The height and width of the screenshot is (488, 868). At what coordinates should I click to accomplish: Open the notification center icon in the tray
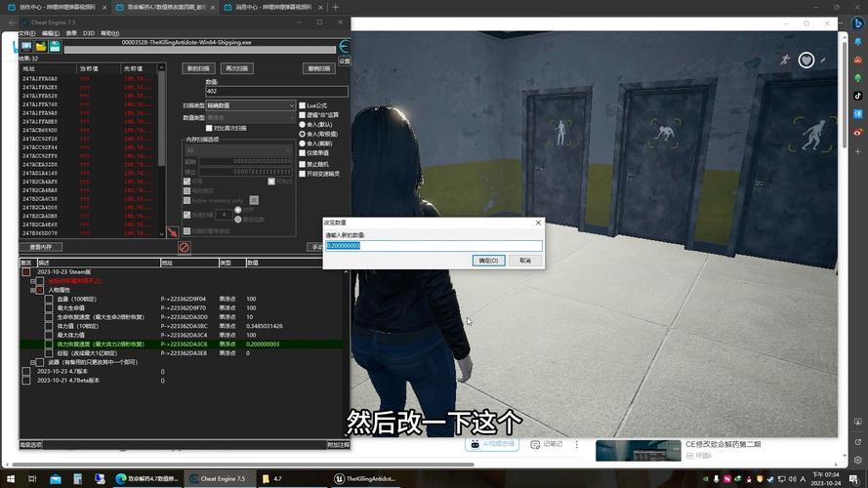click(854, 479)
